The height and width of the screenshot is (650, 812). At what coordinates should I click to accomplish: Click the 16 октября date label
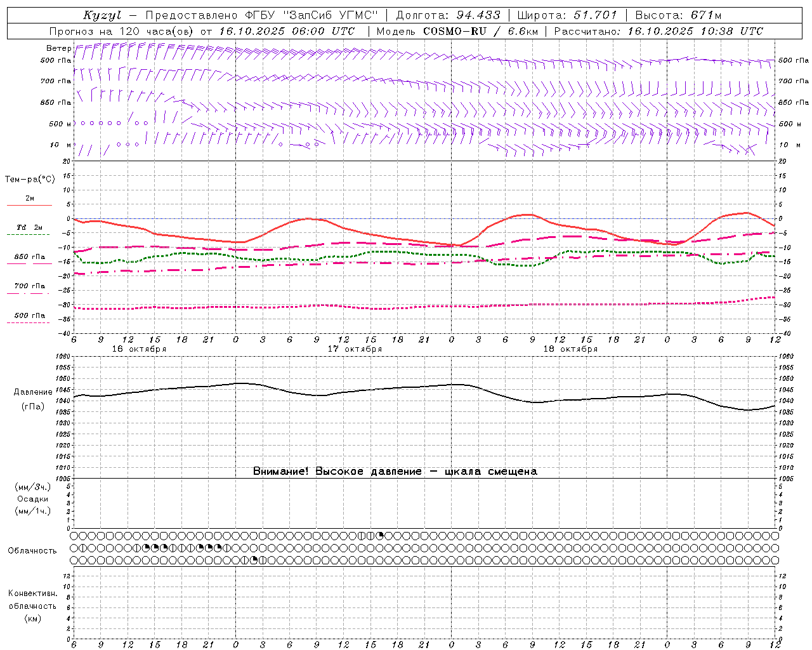(x=139, y=349)
